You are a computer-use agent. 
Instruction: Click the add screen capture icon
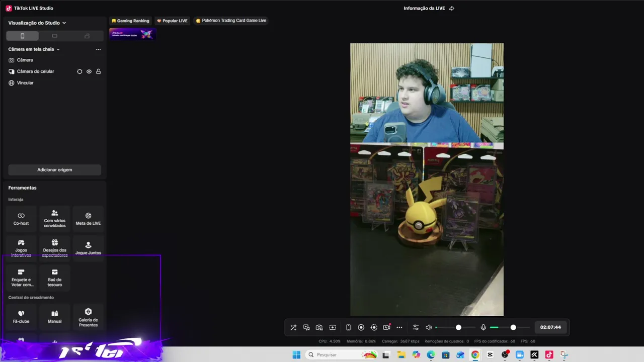(333, 327)
